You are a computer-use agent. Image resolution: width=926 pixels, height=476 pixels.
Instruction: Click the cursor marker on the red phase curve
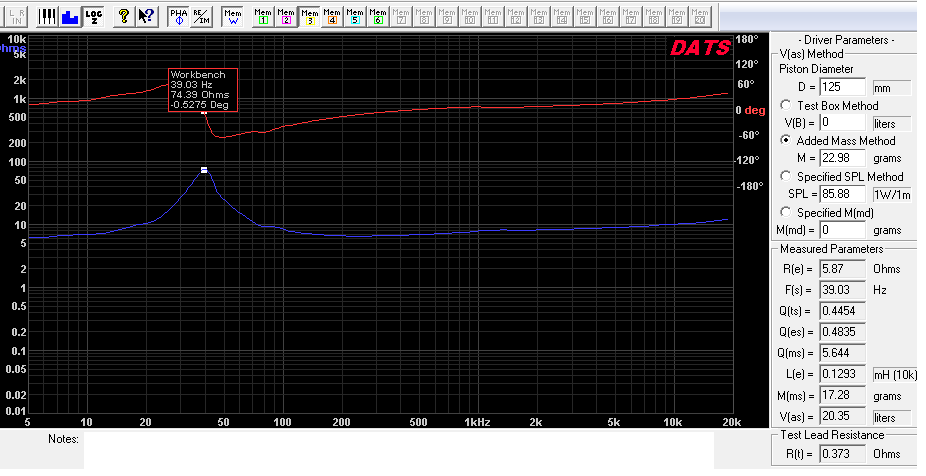(204, 112)
